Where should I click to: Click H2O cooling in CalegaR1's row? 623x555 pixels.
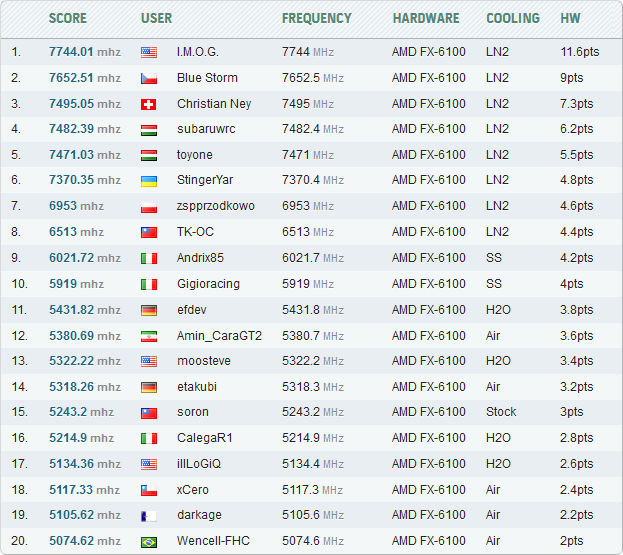[498, 438]
